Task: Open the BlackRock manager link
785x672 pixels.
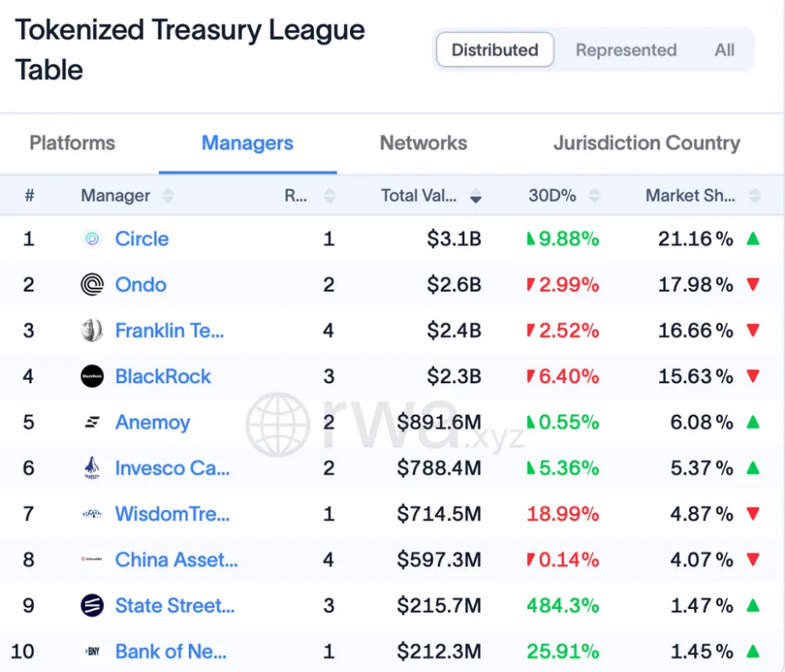Action: point(163,376)
